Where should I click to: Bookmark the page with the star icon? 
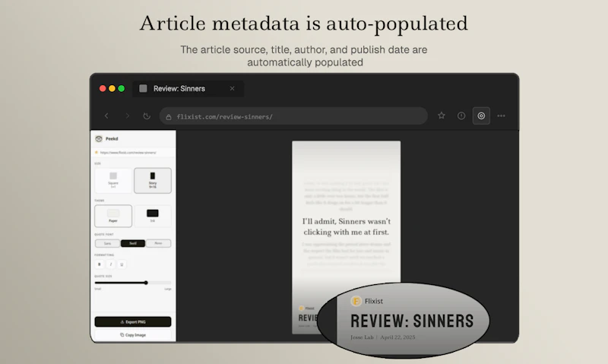pyautogui.click(x=442, y=116)
